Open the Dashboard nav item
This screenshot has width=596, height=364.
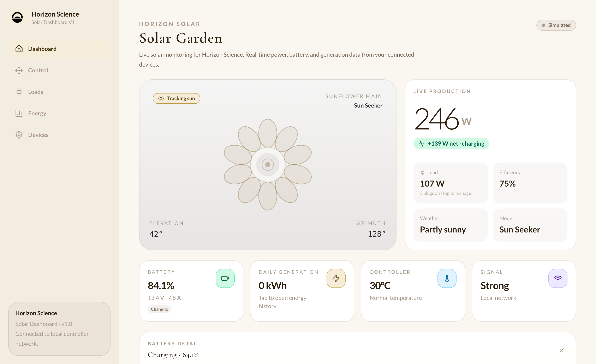(x=60, y=49)
